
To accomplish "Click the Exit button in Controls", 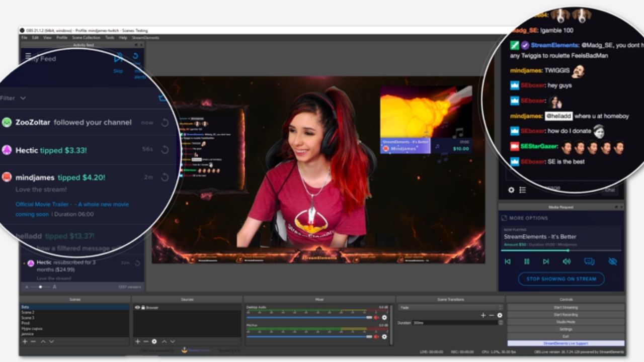I will click(566, 336).
